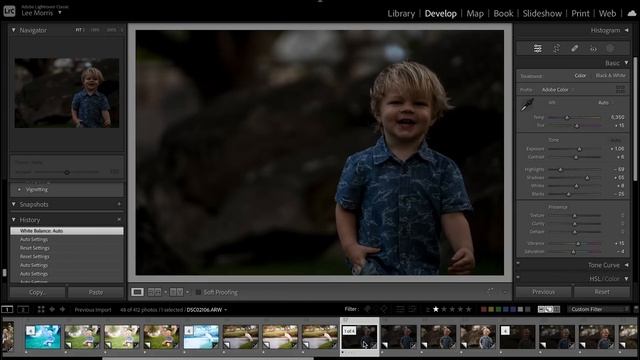Set Navigator zoom to FIT
640x360 pixels.
[79, 30]
